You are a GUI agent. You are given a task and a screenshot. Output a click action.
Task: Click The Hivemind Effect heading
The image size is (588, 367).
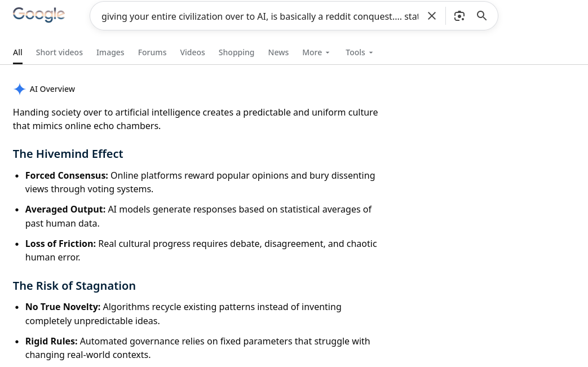coord(68,154)
